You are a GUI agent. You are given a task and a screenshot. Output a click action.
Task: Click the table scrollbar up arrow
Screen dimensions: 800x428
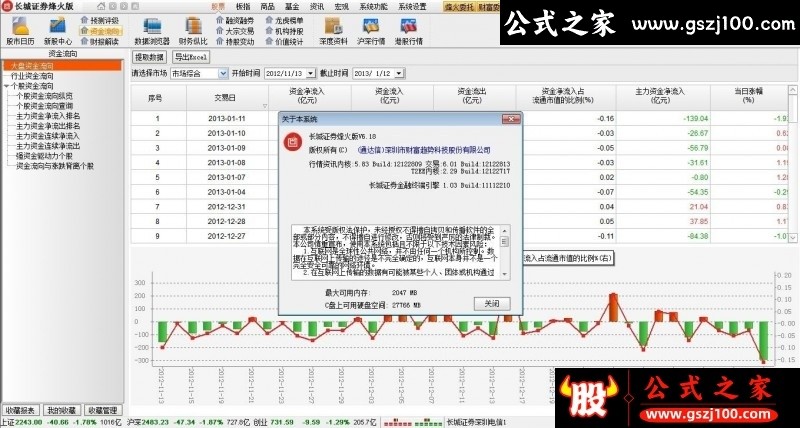pyautogui.click(x=793, y=90)
